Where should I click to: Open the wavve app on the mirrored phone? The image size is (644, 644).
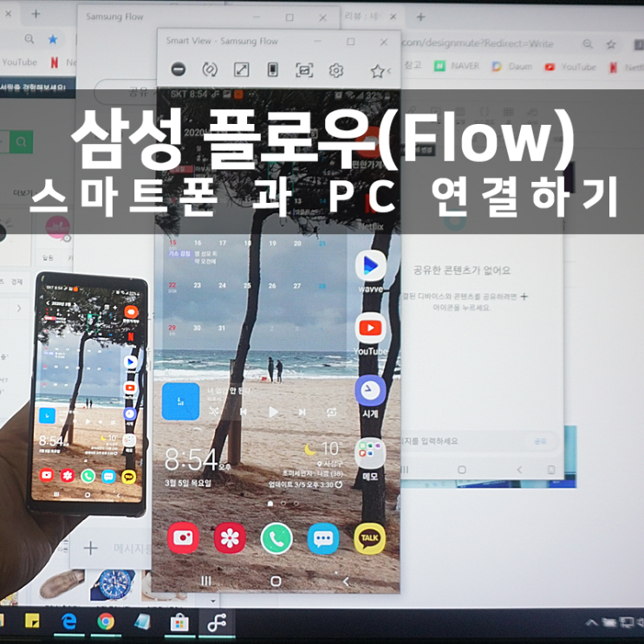[x=370, y=266]
